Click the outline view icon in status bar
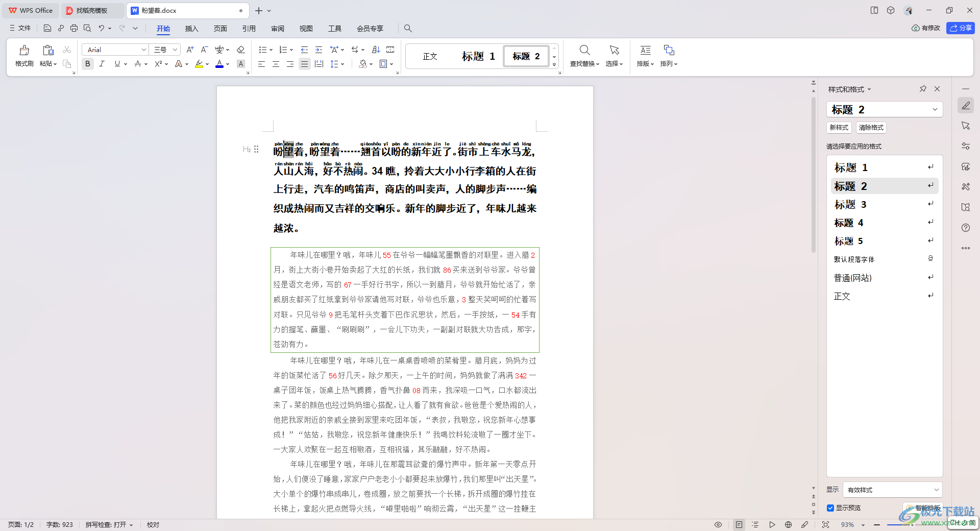The image size is (980, 531). click(x=755, y=524)
